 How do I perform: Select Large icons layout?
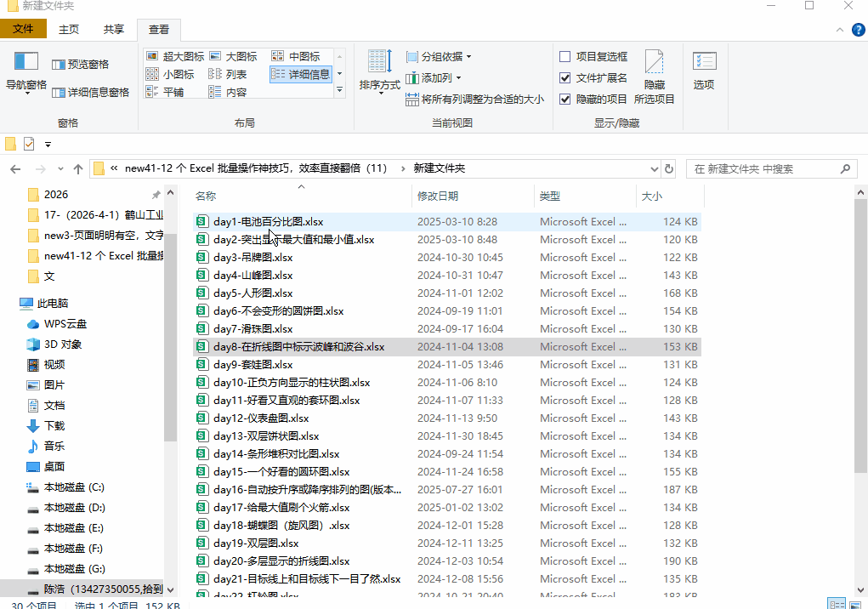click(x=234, y=56)
